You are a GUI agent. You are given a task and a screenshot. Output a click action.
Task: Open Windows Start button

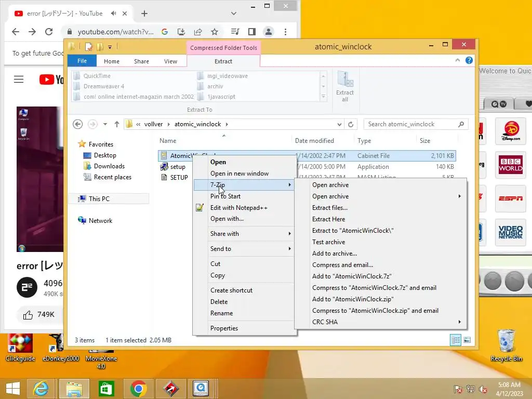click(13, 389)
